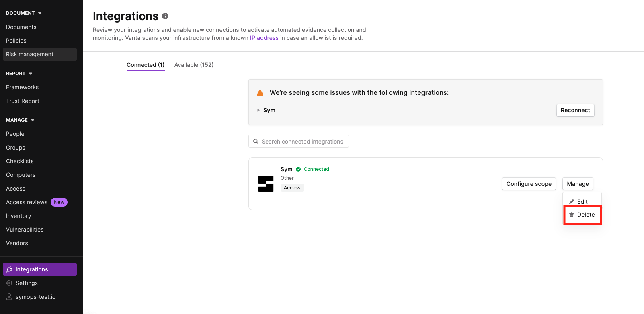644x314 pixels.
Task: Click the Access tag on the Sym card
Action: coord(292,188)
